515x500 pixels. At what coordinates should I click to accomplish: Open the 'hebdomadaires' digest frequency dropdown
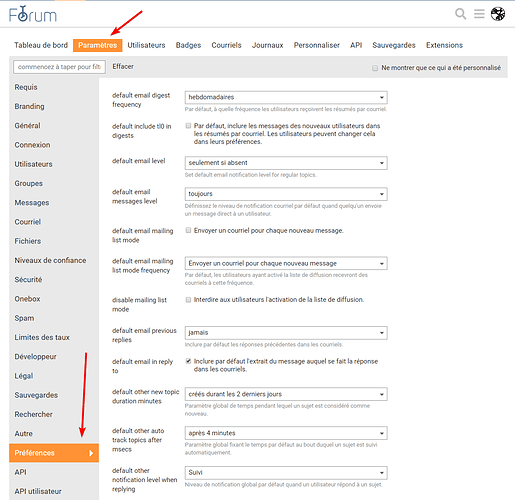tap(286, 97)
